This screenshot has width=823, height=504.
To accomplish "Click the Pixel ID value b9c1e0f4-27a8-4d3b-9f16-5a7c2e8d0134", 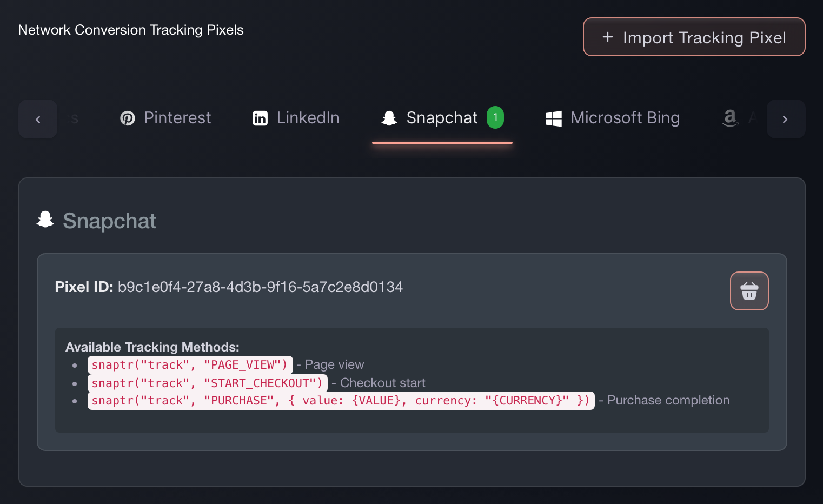I will tap(260, 287).
